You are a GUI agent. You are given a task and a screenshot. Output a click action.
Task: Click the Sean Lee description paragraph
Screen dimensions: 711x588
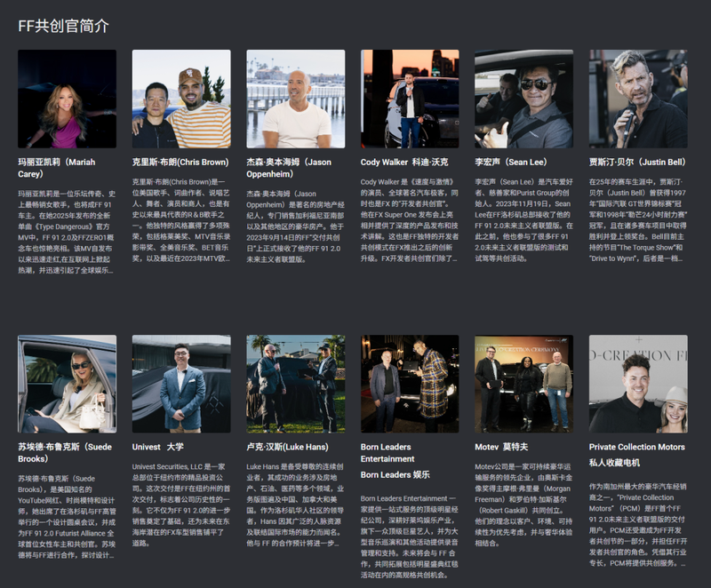pos(523,220)
